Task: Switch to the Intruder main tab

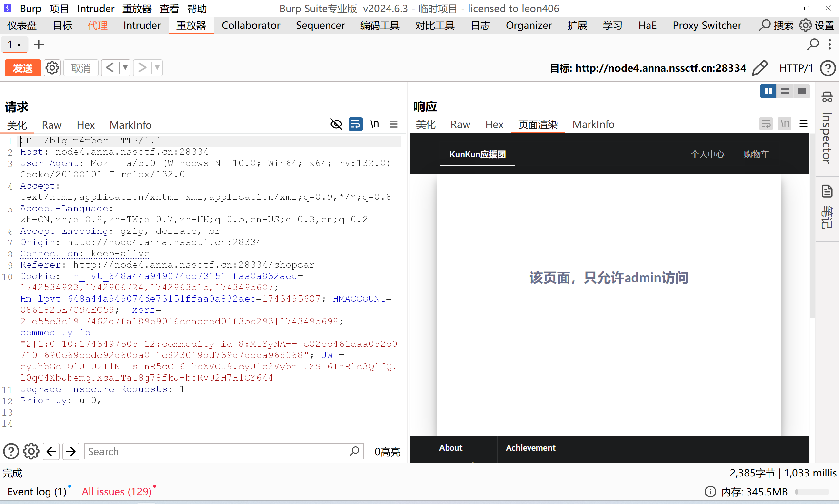Action: [x=142, y=26]
